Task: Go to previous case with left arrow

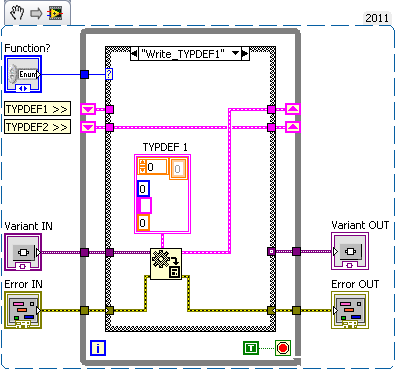Action: tap(134, 53)
